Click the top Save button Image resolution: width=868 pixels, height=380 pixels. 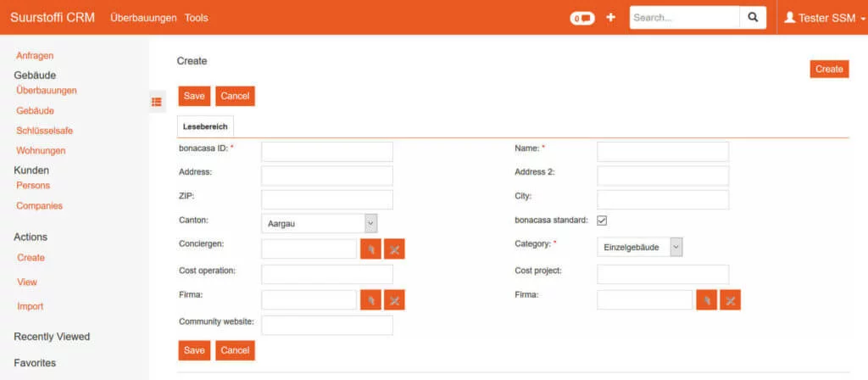tap(194, 96)
